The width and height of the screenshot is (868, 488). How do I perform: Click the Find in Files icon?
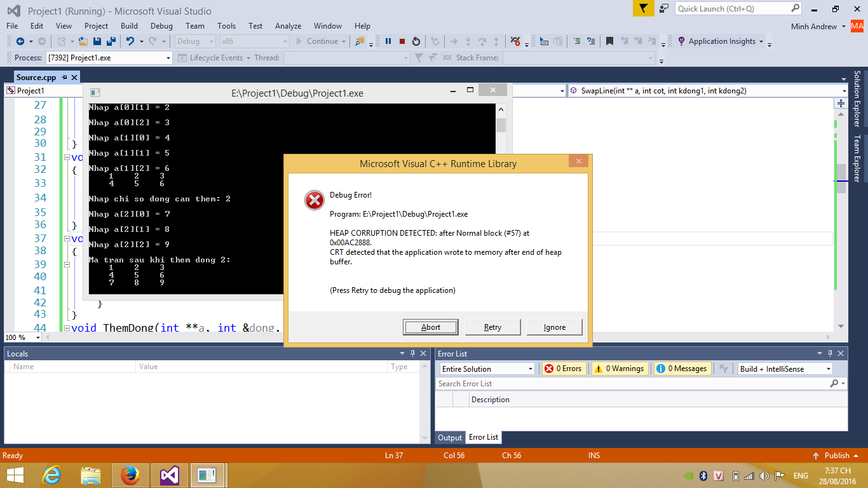tap(360, 41)
